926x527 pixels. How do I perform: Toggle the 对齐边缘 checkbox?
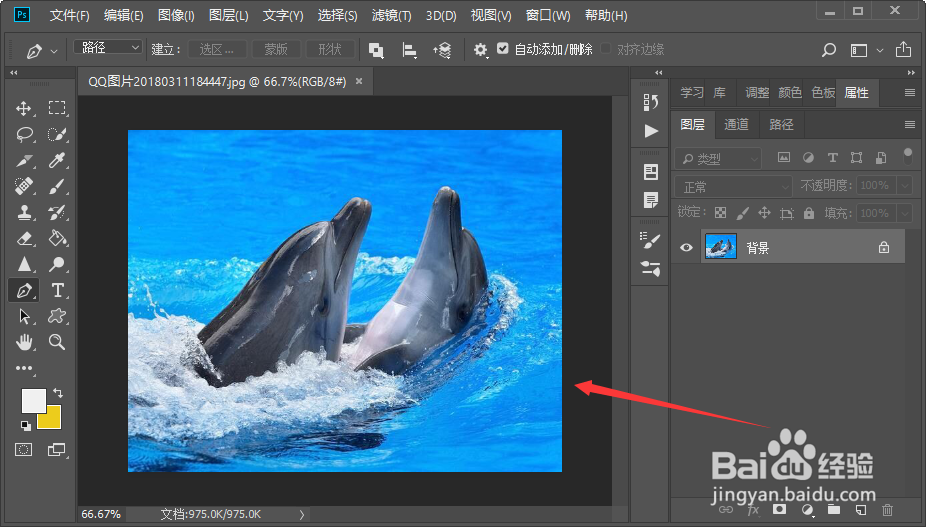[605, 48]
